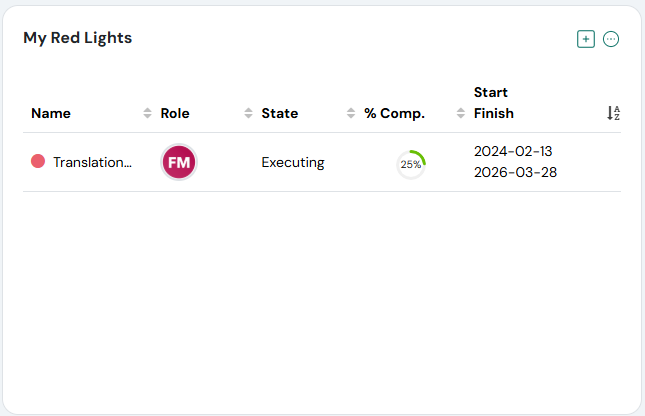
Task: Select the Role column header
Action: (175, 113)
